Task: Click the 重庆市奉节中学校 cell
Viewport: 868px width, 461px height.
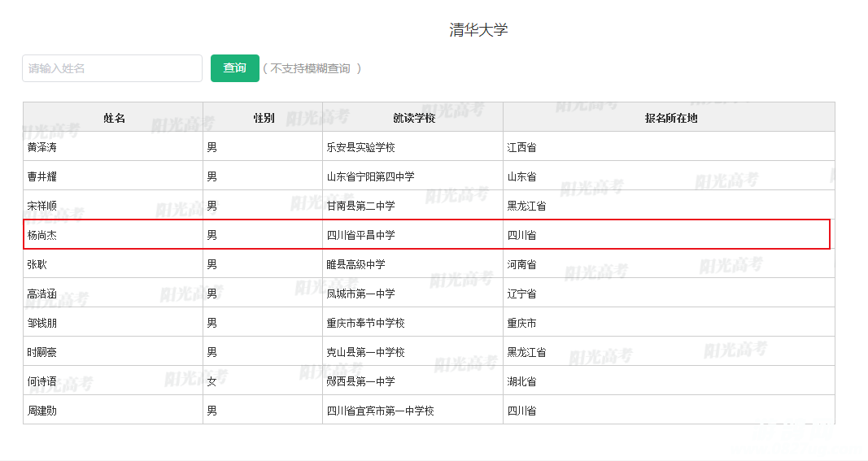Action: click(365, 323)
